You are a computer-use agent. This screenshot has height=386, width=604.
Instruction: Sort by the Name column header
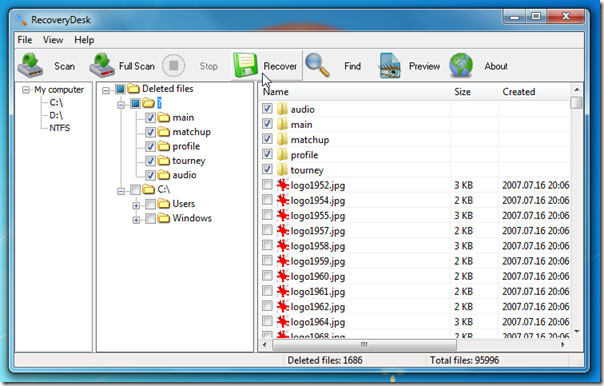coord(354,92)
